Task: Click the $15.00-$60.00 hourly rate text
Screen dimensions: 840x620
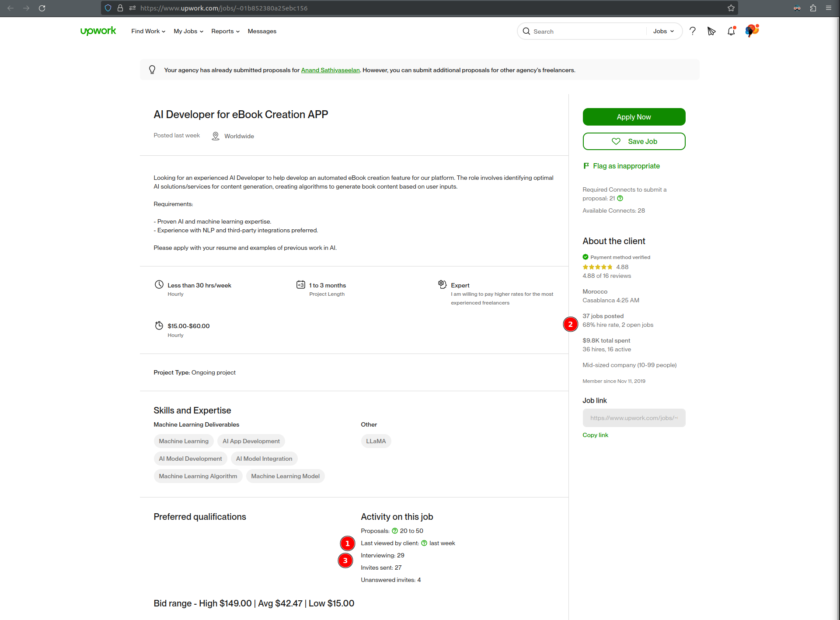Action: pos(188,326)
